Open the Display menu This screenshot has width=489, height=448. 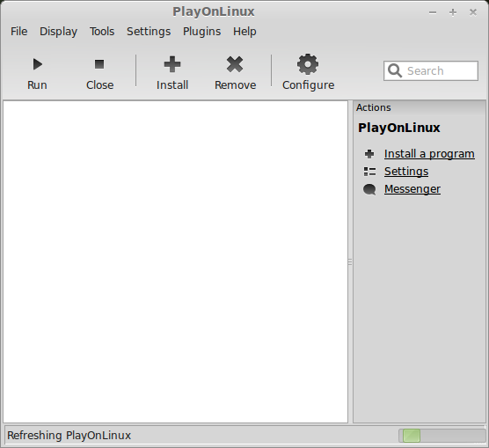click(58, 32)
